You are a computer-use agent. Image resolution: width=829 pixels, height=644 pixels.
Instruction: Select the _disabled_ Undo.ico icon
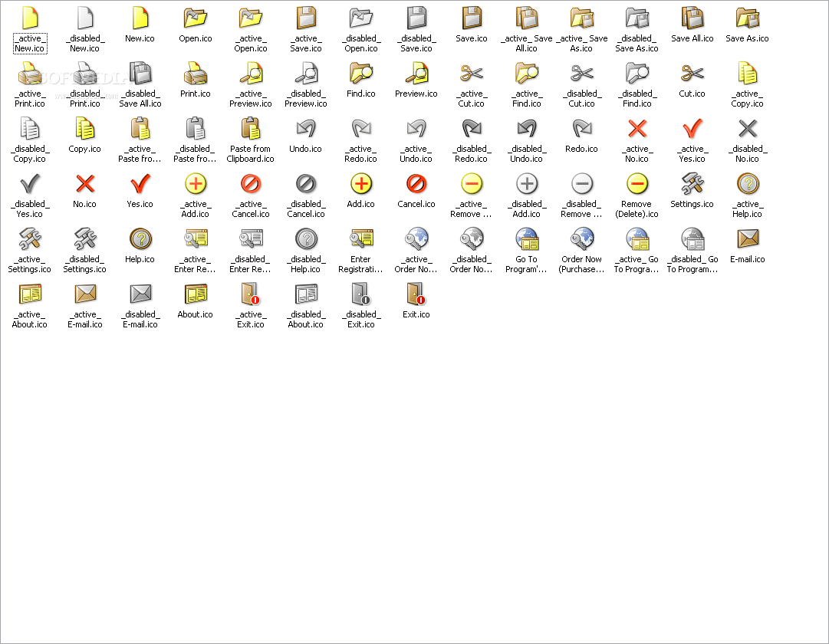[527, 129]
